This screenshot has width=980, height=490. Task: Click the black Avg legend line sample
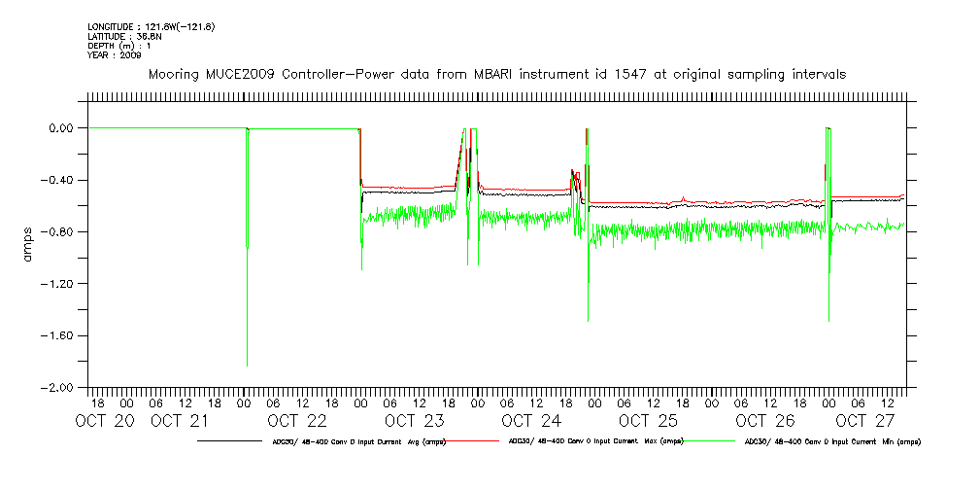228,440
